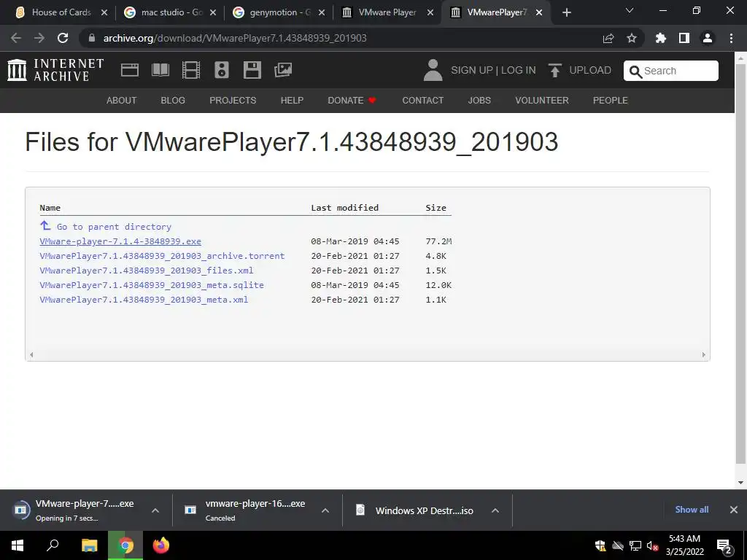Click Show all downloads
Viewport: 747px width, 560px height.
point(692,510)
